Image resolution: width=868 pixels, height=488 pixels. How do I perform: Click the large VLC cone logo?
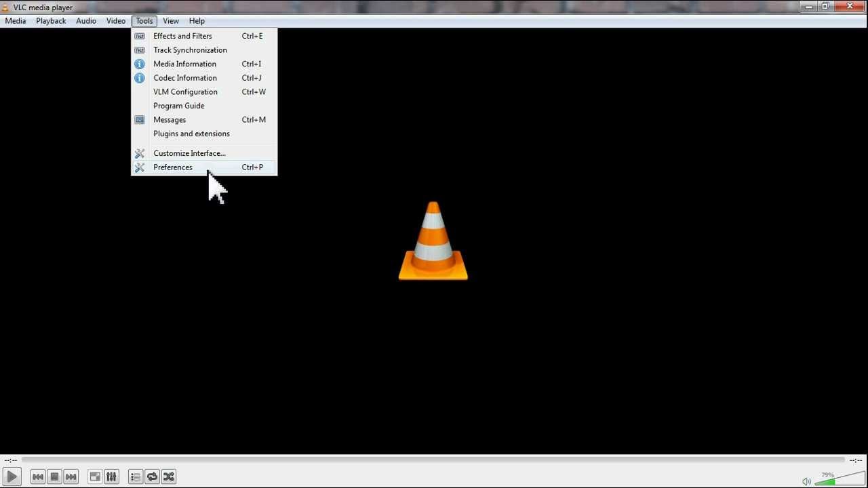[433, 241]
